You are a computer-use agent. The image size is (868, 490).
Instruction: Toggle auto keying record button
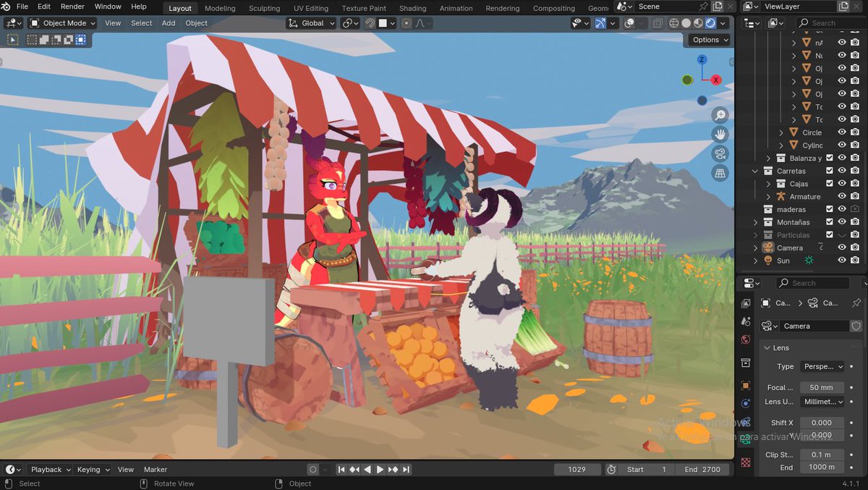coord(313,470)
